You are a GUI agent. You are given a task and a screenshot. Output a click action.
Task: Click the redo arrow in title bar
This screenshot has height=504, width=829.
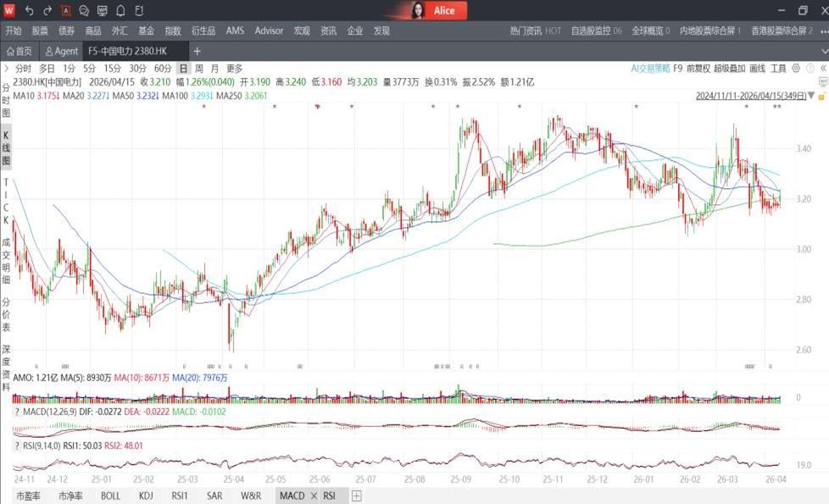click(x=47, y=11)
